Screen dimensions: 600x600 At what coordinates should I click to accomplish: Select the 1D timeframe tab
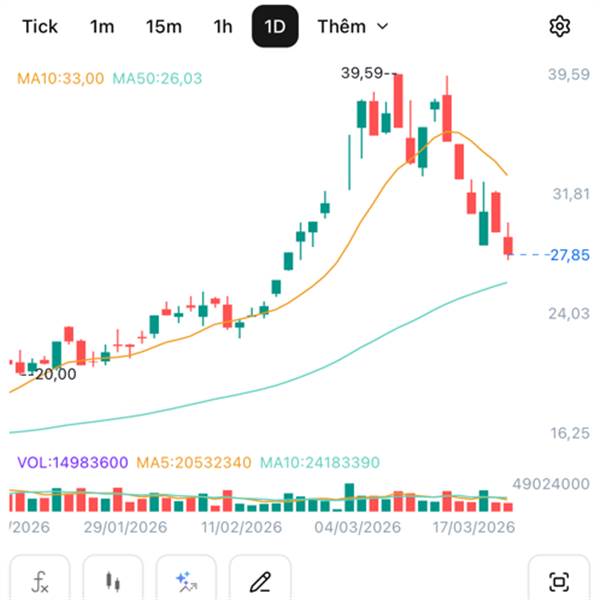click(275, 27)
